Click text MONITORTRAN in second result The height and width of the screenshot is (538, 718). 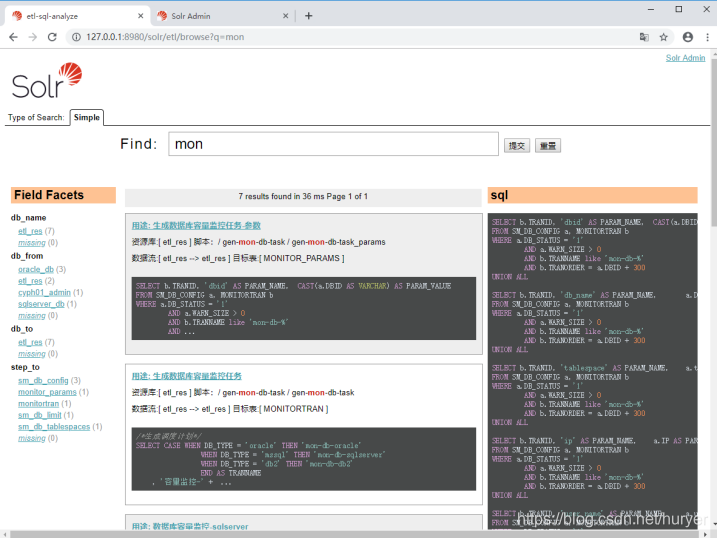pyautogui.click(x=294, y=408)
